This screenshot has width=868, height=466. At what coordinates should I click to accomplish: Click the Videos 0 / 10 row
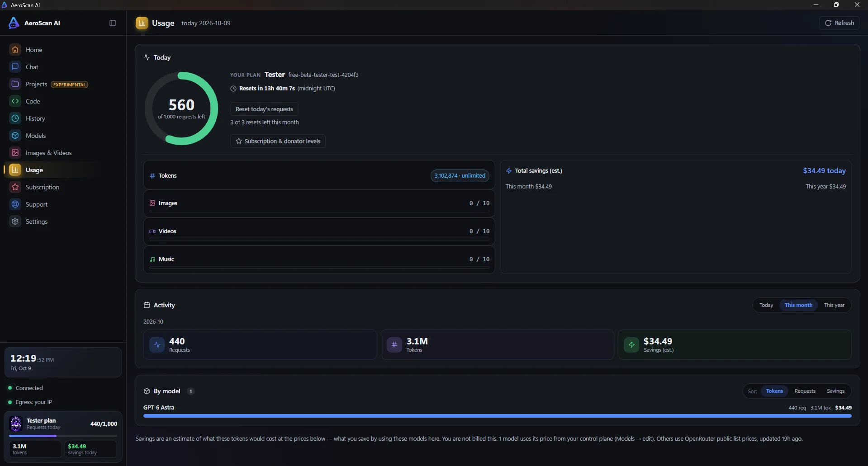(x=319, y=231)
